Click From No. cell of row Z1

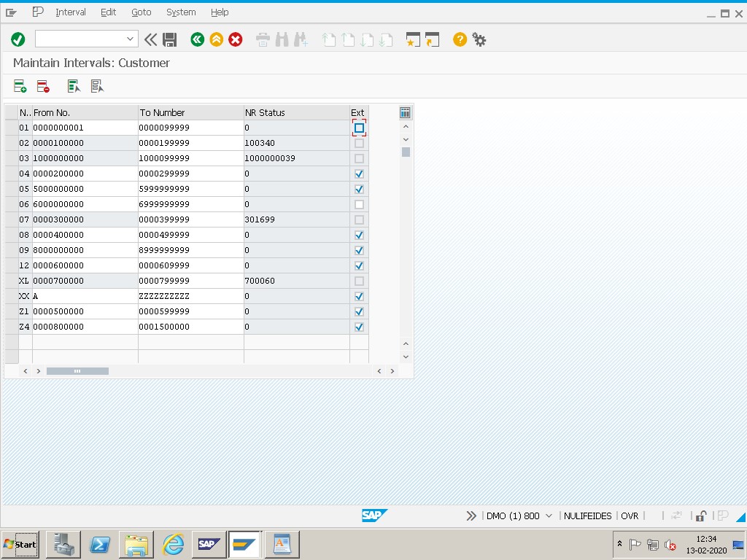coord(85,311)
